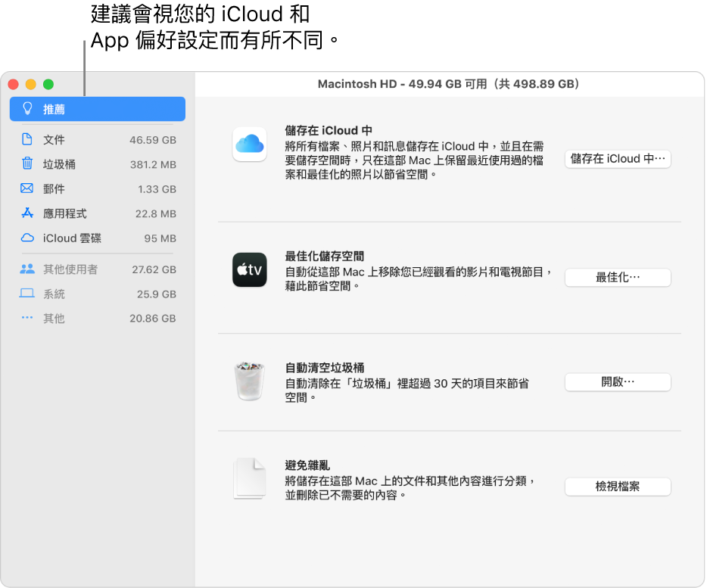Viewport: 707px width, 588px height.
Task: Select the 推薦 sidebar category
Action: pyautogui.click(x=98, y=109)
